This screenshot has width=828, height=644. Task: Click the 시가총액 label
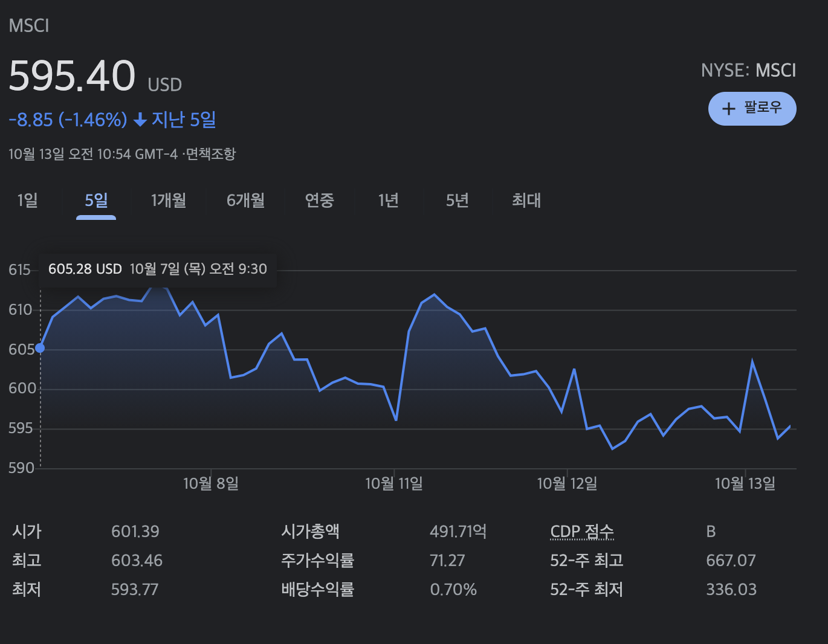coord(311,532)
